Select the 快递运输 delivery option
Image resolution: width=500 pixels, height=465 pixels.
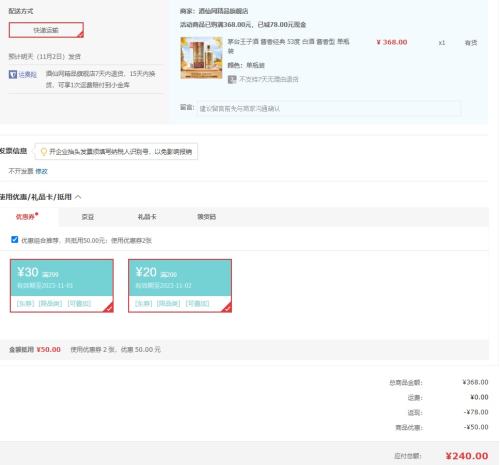(46, 30)
